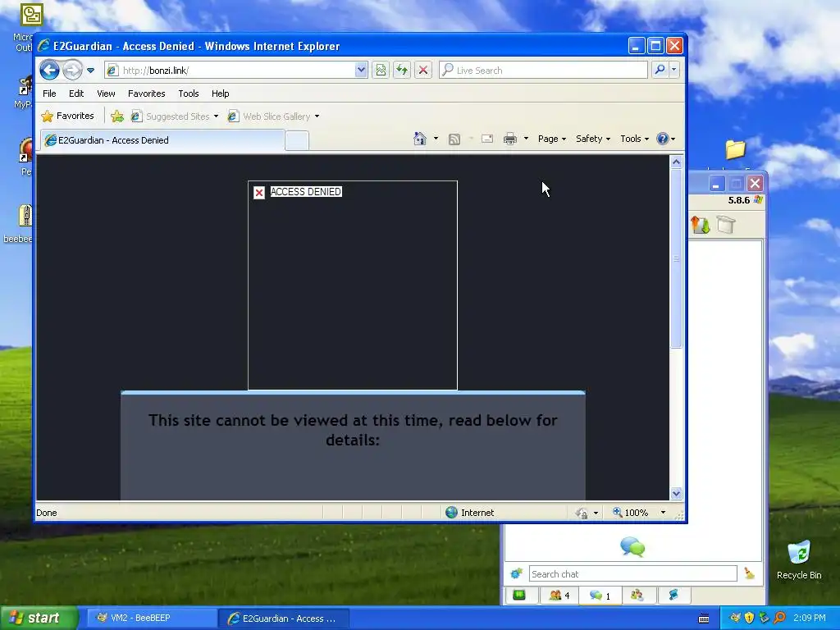This screenshot has width=840, height=630.
Task: Click BeeBEEP file transfer arrows icon
Action: [701, 225]
